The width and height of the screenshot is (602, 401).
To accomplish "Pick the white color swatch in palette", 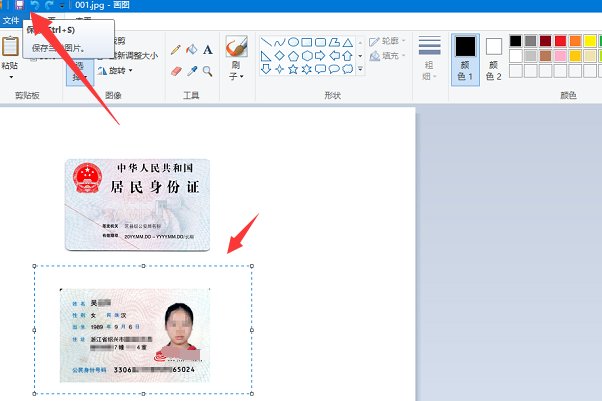I will coord(516,56).
